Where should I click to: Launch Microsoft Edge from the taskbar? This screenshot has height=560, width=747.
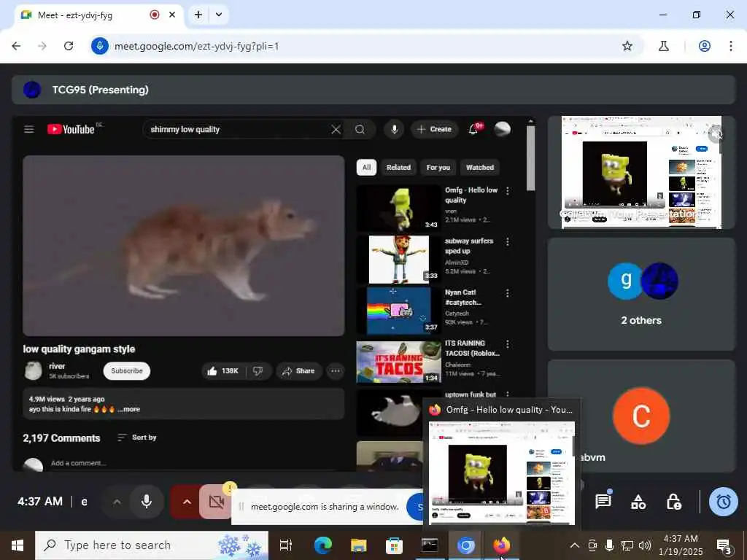[x=322, y=545]
